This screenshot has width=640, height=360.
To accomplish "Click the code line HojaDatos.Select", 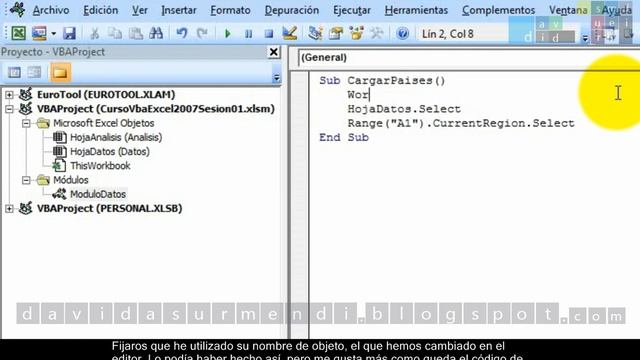I will tap(404, 109).
